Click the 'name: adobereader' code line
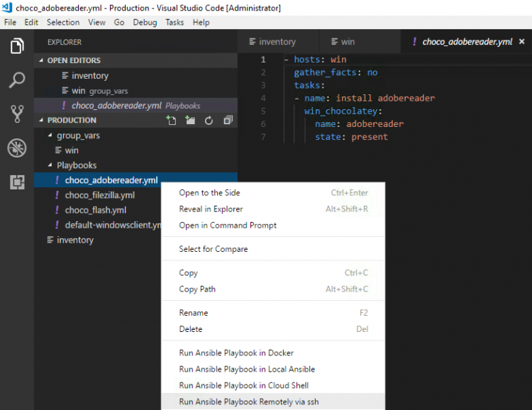 click(x=360, y=124)
